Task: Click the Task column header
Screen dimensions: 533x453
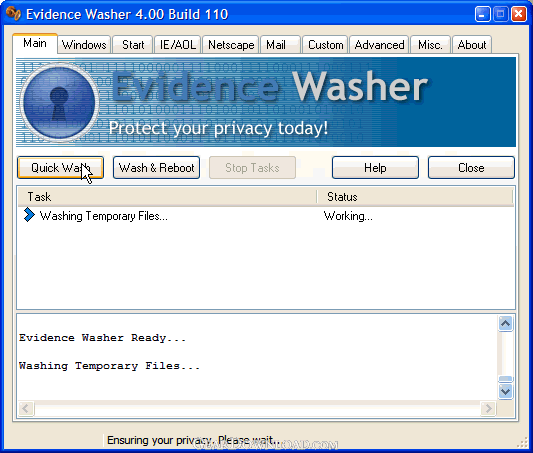Action: (x=167, y=197)
